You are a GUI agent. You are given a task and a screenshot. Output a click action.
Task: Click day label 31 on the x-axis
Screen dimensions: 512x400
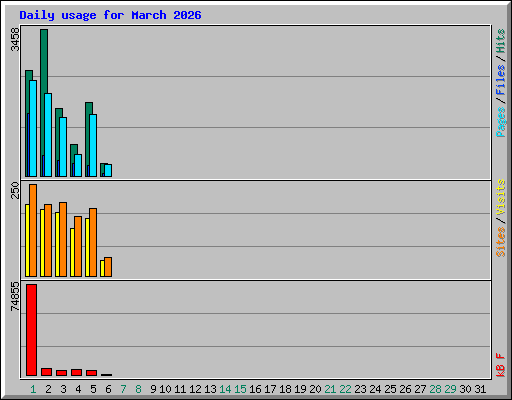480,389
